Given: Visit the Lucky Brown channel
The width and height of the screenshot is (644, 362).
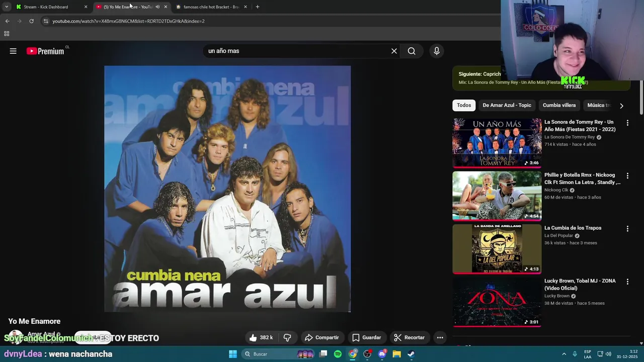Looking at the screenshot, I should click(x=557, y=296).
